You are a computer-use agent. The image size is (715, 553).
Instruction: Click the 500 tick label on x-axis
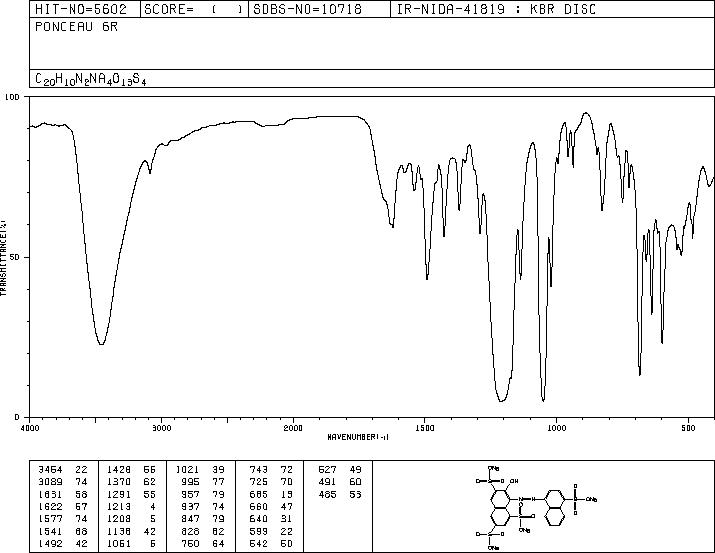point(688,428)
